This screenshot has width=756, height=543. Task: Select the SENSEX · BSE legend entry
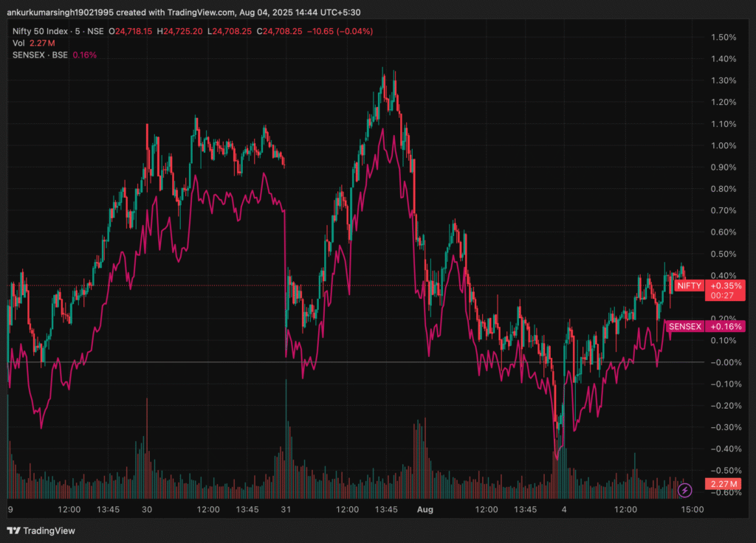(x=41, y=55)
